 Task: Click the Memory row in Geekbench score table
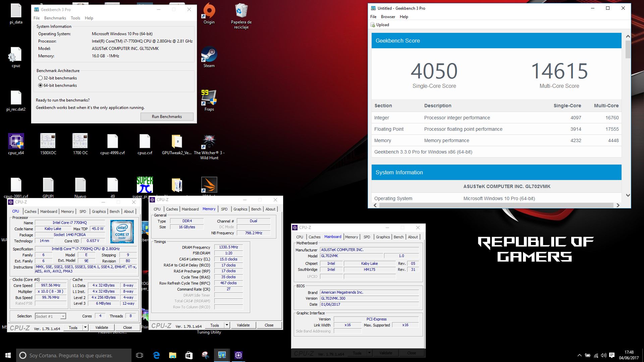496,140
